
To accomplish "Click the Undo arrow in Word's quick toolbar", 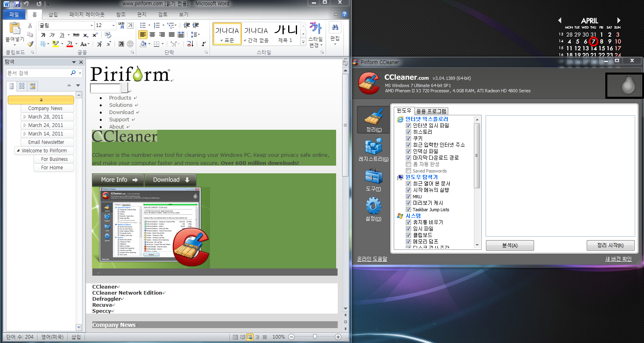I will (26, 4).
